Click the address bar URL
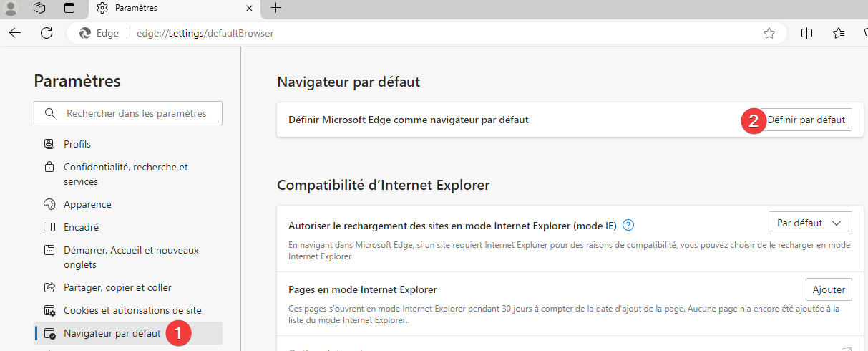Image resolution: width=868 pixels, height=351 pixels. pos(205,33)
